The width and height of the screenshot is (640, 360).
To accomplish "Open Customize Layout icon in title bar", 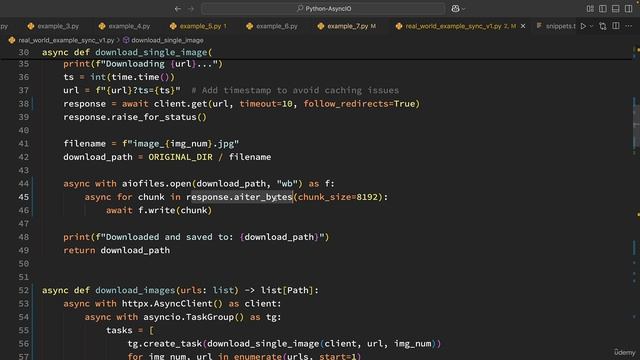I will pyautogui.click(x=590, y=9).
